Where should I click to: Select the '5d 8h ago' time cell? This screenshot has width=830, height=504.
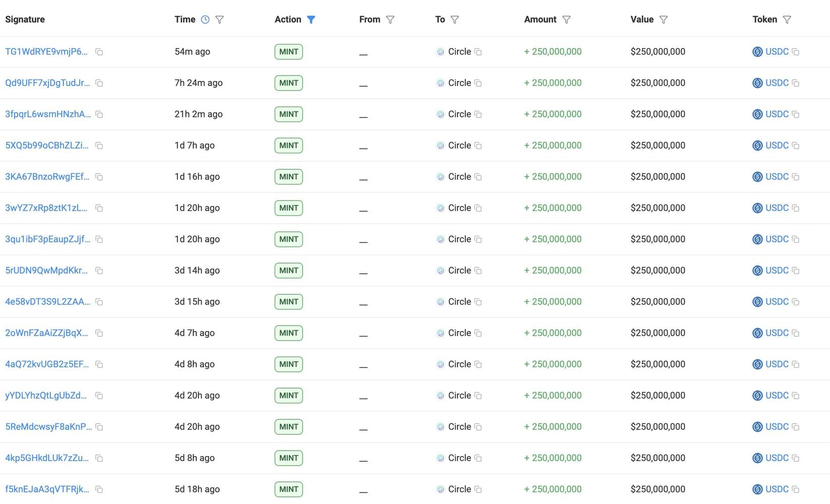(195, 458)
